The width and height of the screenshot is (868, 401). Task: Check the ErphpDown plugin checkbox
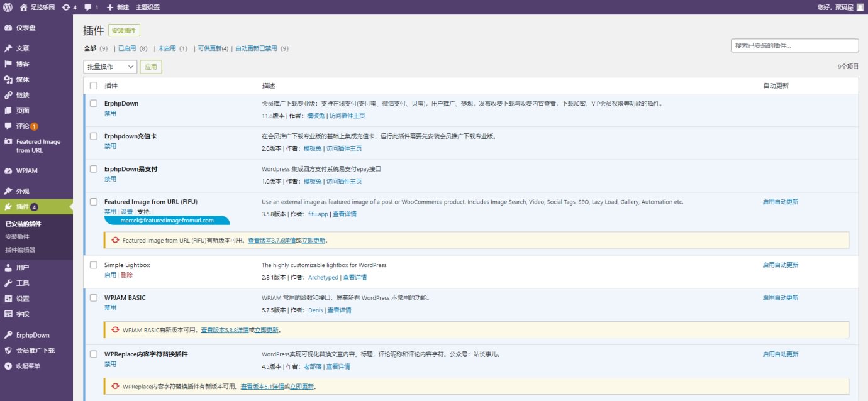pyautogui.click(x=94, y=103)
